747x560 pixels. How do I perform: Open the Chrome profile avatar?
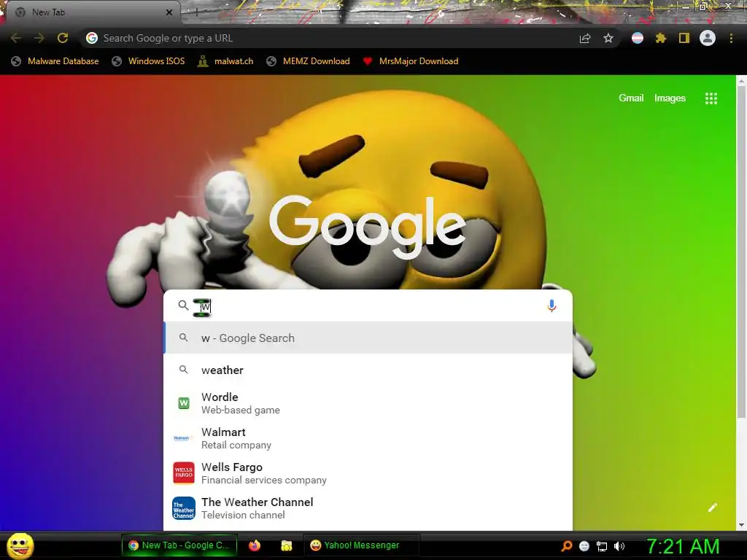[x=708, y=38]
